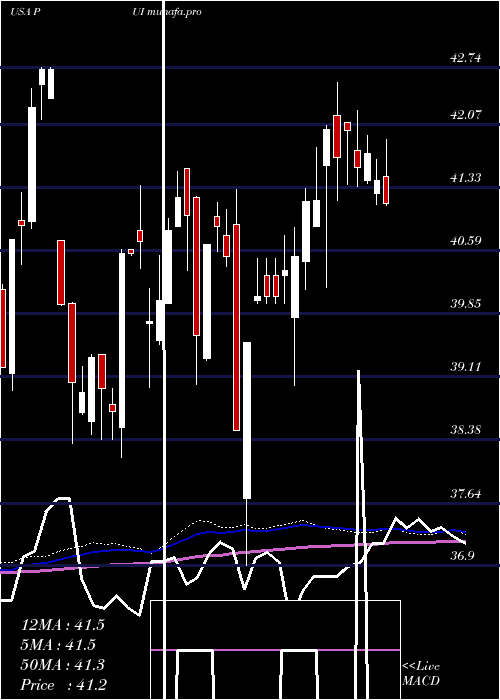Click the last red candlestick on the right

click(x=386, y=190)
